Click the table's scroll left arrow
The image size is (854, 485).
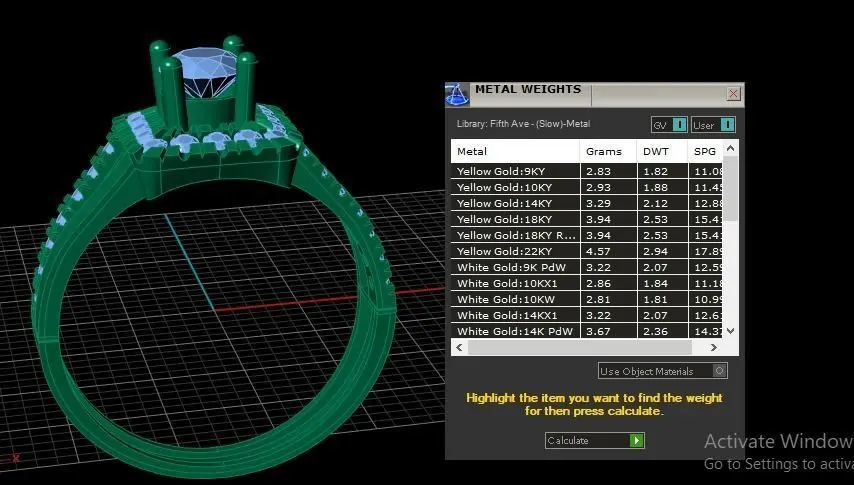pyautogui.click(x=459, y=347)
